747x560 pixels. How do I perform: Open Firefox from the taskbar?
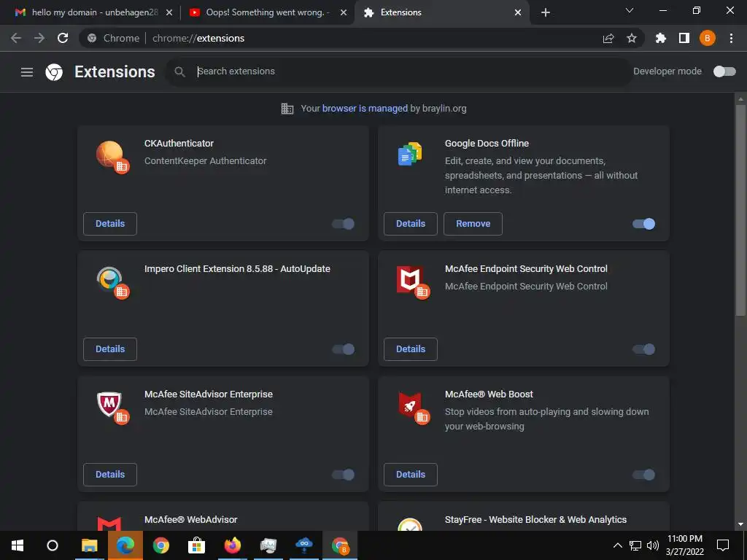click(233, 545)
